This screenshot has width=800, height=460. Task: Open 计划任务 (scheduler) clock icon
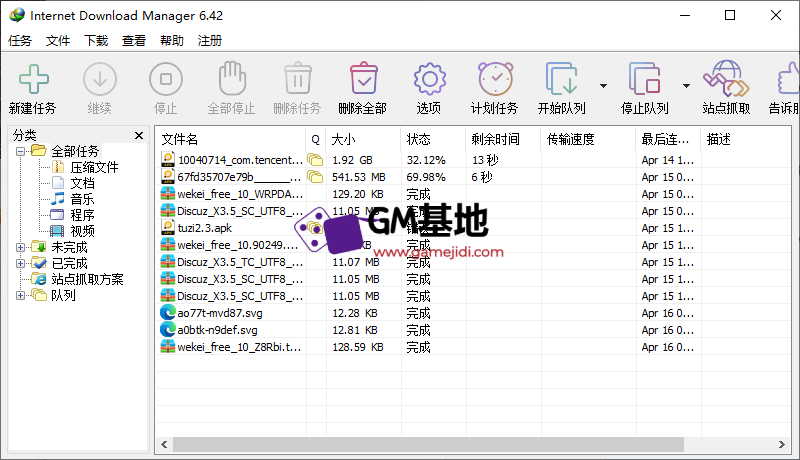[495, 79]
